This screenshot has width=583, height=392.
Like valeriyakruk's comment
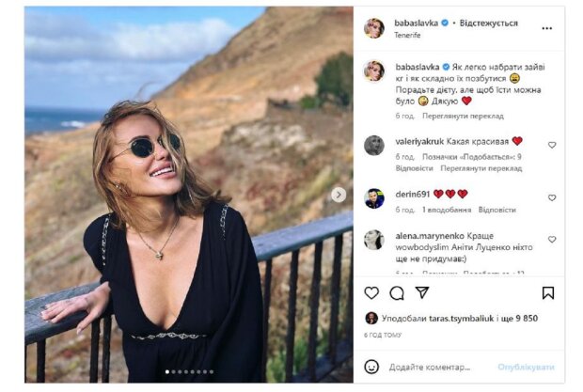(x=552, y=145)
